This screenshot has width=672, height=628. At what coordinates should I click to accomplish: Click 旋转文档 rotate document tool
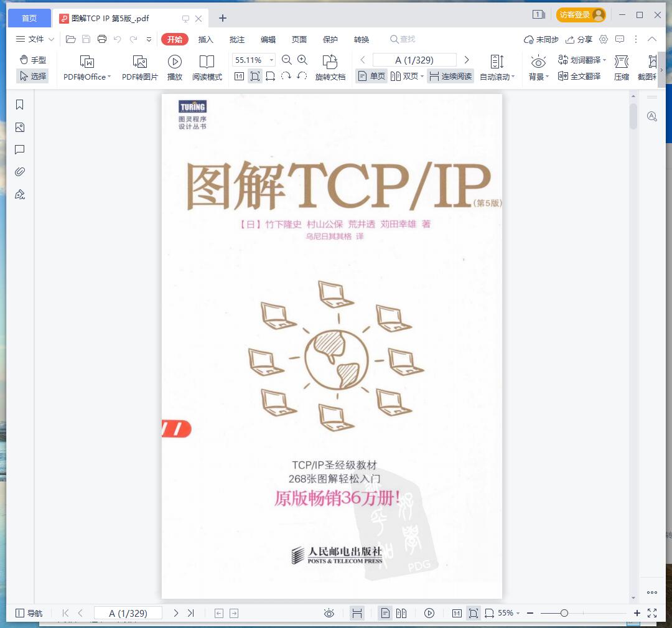pyautogui.click(x=330, y=68)
